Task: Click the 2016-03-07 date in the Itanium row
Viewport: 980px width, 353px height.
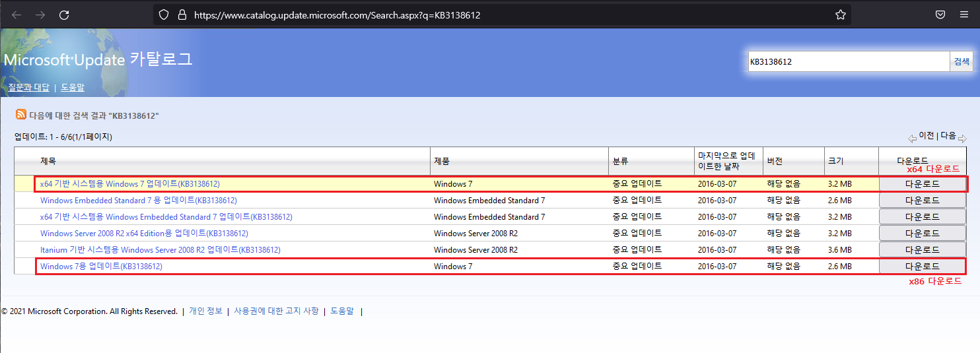Action: coord(717,249)
